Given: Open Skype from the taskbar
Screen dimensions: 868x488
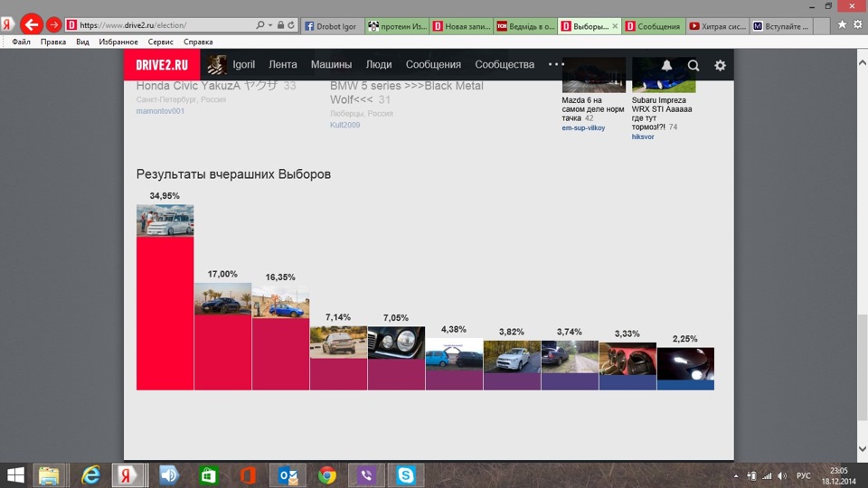Looking at the screenshot, I should point(405,475).
